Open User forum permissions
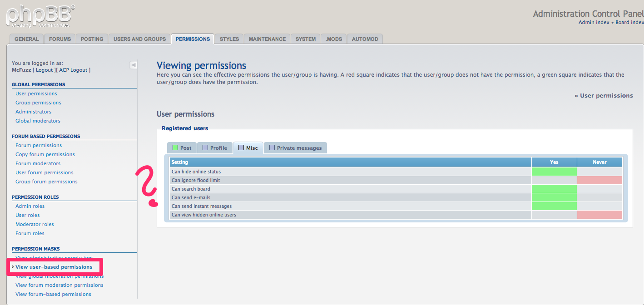644x305 pixels. point(45,172)
